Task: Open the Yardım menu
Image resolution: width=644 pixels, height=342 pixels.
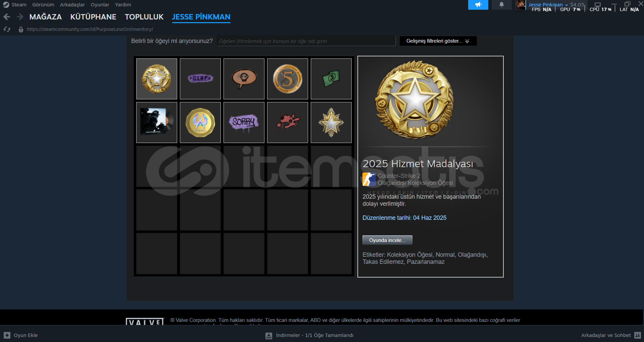Action: coord(123,5)
